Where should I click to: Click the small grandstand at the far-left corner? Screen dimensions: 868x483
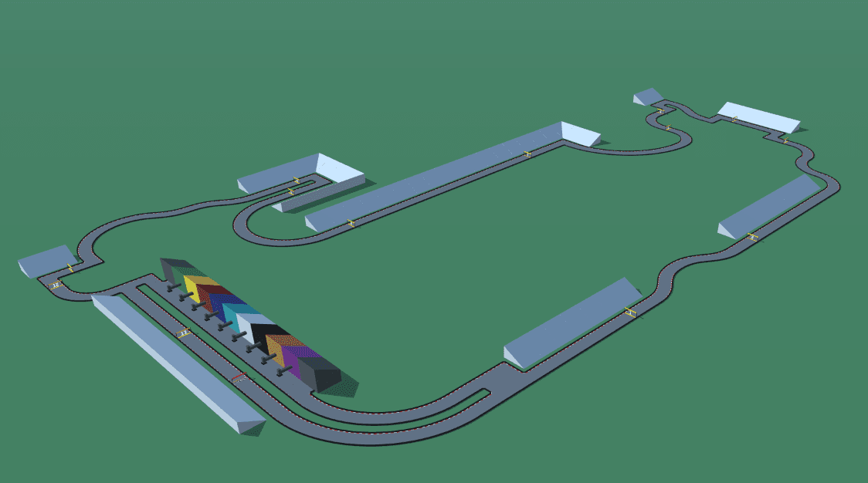tap(46, 259)
